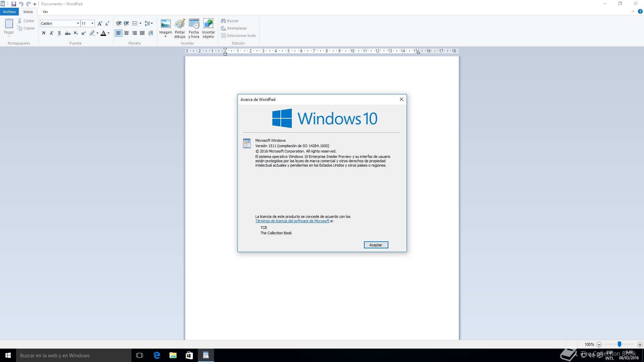644x362 pixels.
Task: Click the Increase indent icon
Action: (126, 23)
